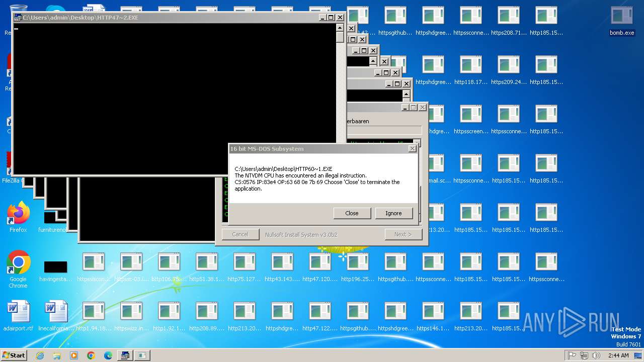Select the Firefox desktop shortcut

click(x=18, y=217)
